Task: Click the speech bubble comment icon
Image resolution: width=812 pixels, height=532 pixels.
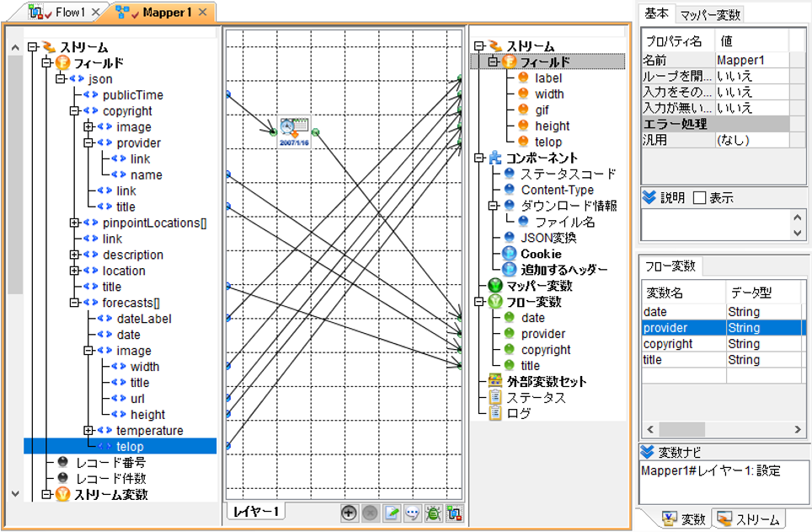Action: (412, 513)
